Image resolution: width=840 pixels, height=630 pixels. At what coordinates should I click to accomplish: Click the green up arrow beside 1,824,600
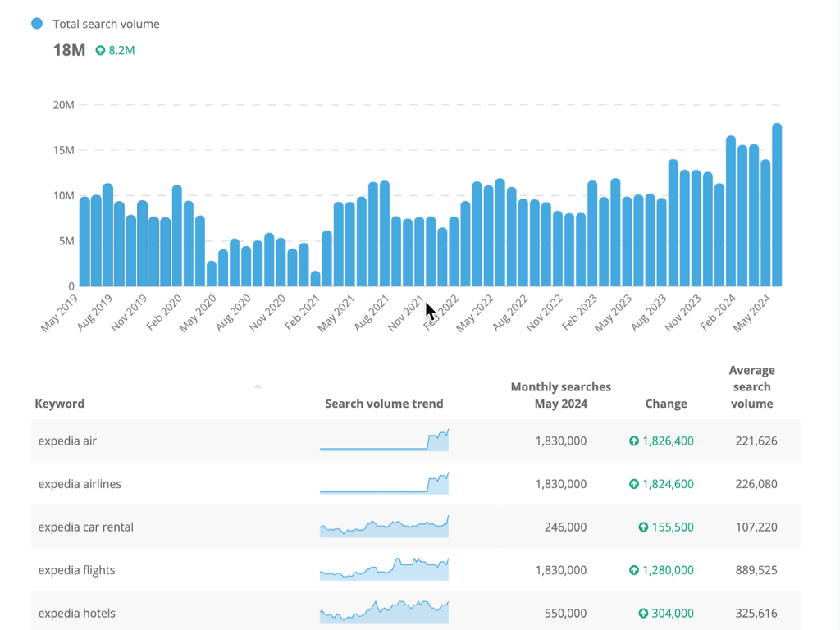pyautogui.click(x=634, y=484)
